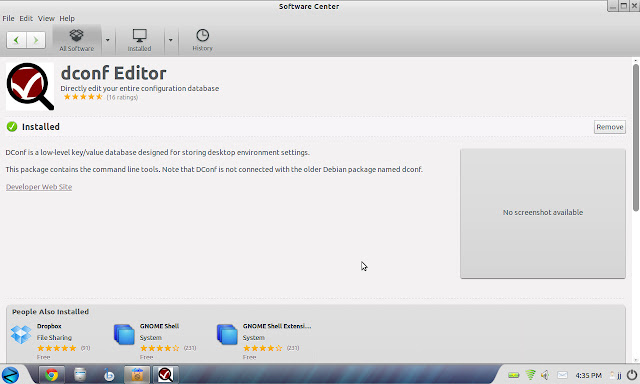Click the battery indicator in tray
The image size is (640, 384).
tap(513, 375)
